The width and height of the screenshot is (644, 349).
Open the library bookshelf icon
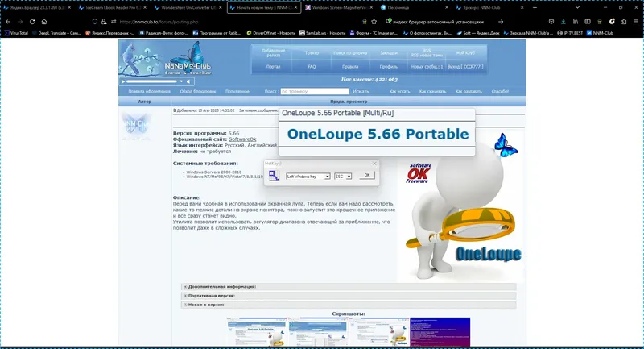coord(576,22)
